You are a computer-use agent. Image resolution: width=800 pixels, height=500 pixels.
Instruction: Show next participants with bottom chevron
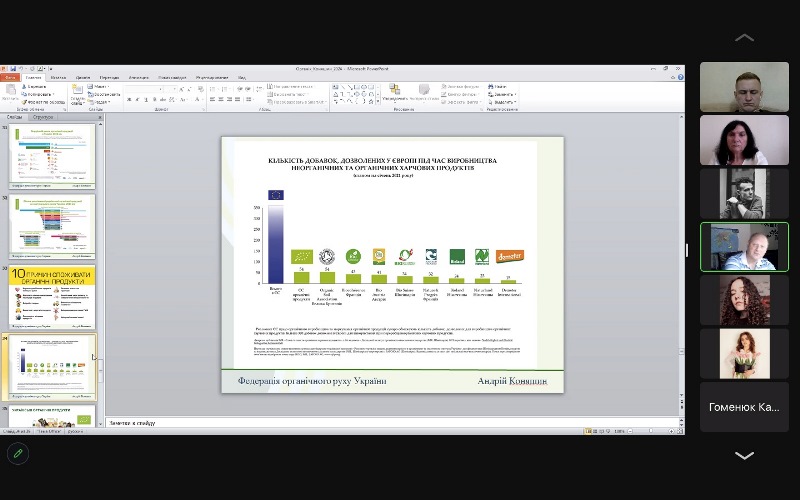pyautogui.click(x=744, y=455)
